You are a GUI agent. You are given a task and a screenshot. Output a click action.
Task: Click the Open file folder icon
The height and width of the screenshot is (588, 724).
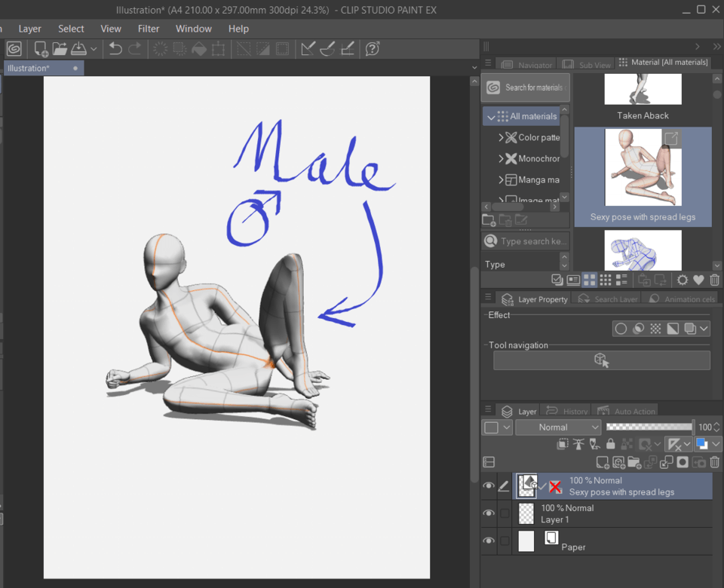point(60,49)
